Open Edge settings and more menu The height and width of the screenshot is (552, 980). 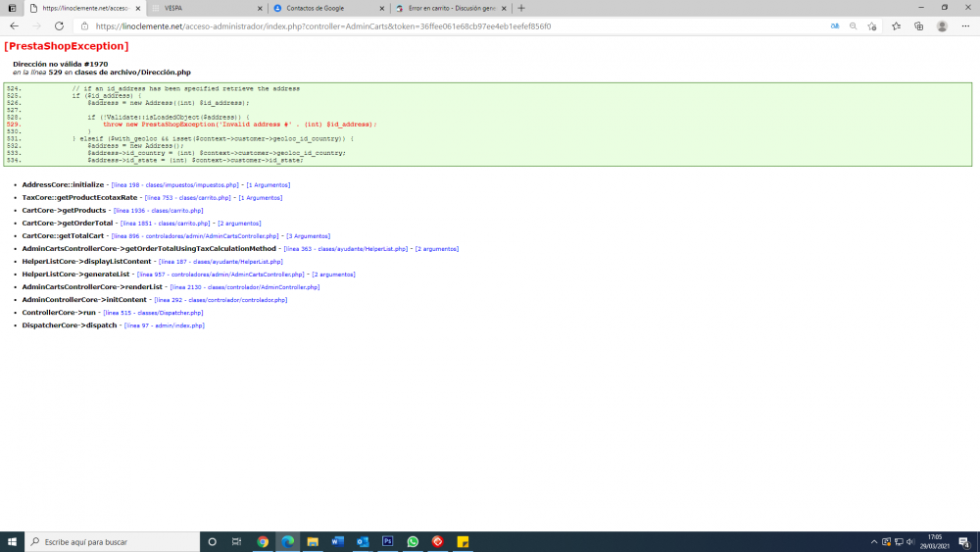click(965, 26)
